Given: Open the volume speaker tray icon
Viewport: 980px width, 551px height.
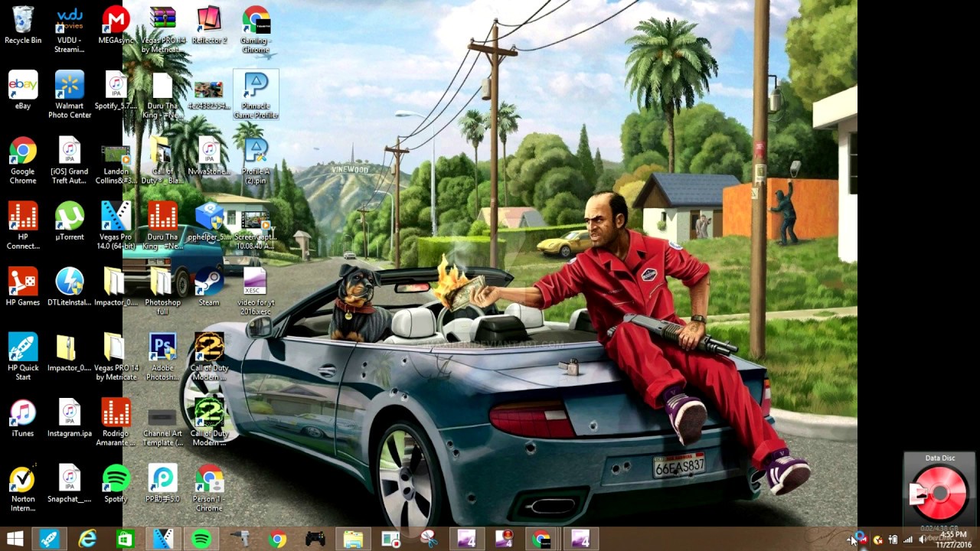Looking at the screenshot, I should click(923, 540).
